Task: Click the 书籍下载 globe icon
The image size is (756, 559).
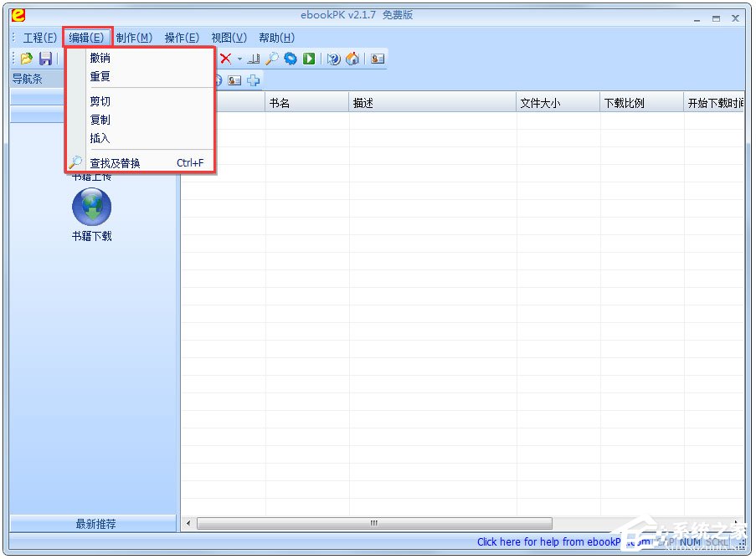Action: pyautogui.click(x=91, y=207)
